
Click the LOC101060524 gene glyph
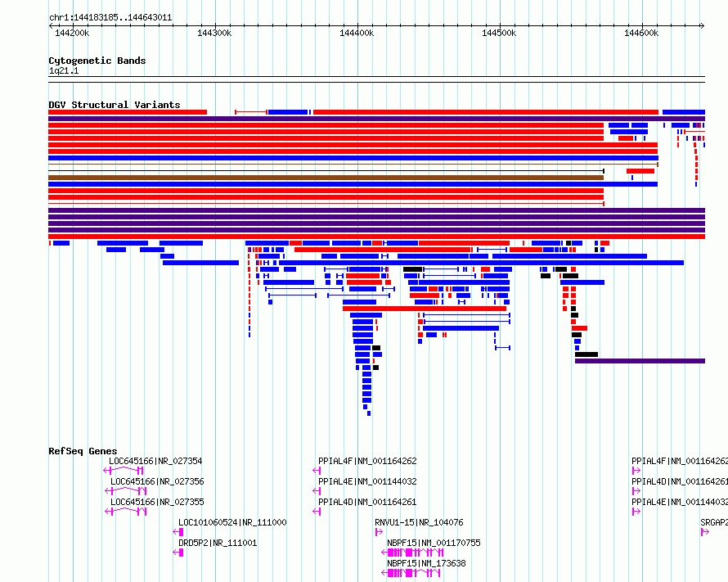(x=178, y=532)
